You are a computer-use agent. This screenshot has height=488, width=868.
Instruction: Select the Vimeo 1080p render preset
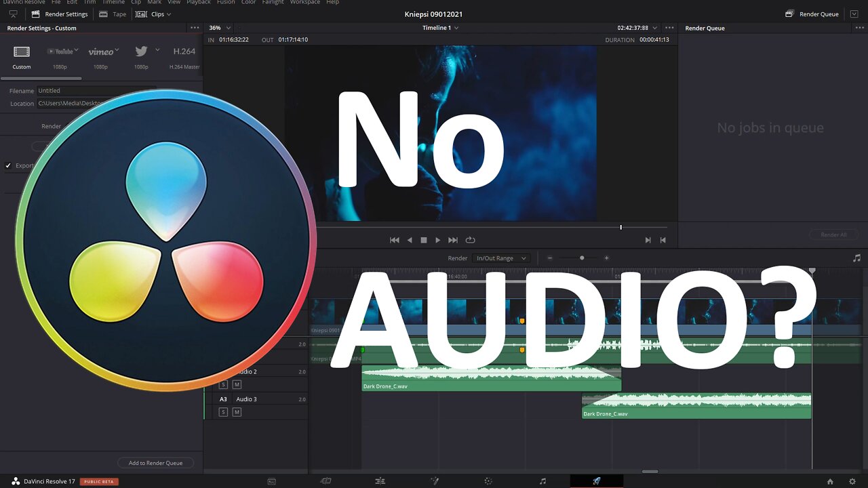(x=100, y=57)
